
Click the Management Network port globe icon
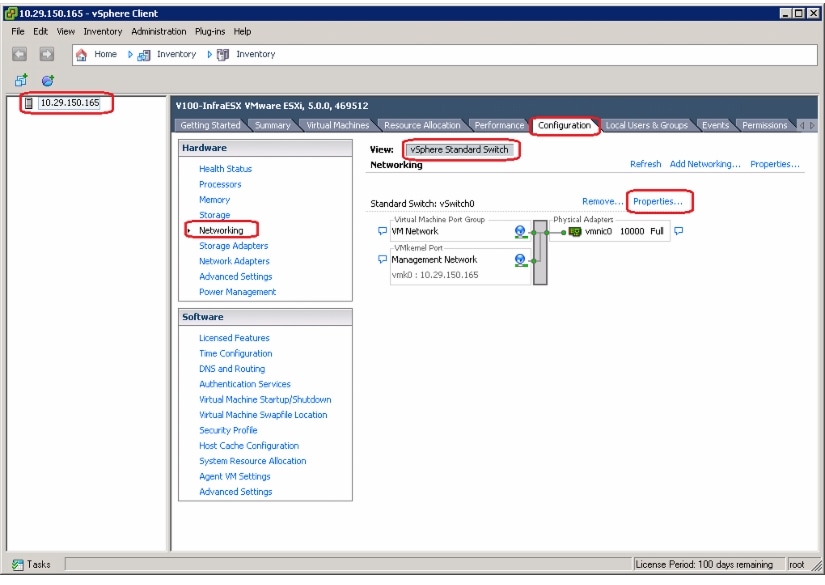(520, 260)
